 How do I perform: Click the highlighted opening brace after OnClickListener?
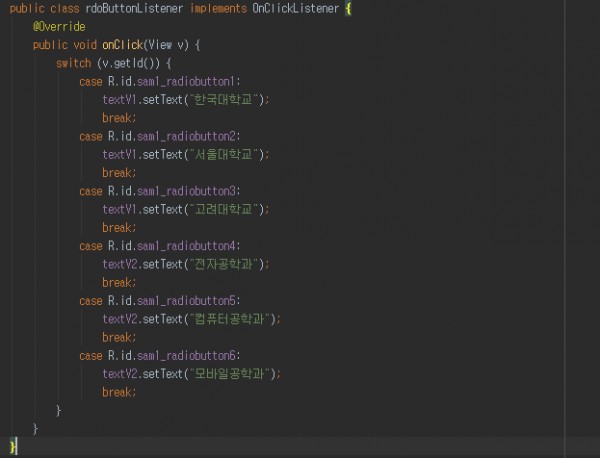pos(348,8)
